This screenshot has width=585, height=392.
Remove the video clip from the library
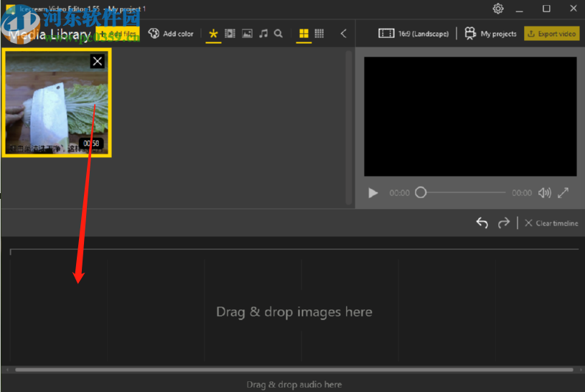click(97, 62)
